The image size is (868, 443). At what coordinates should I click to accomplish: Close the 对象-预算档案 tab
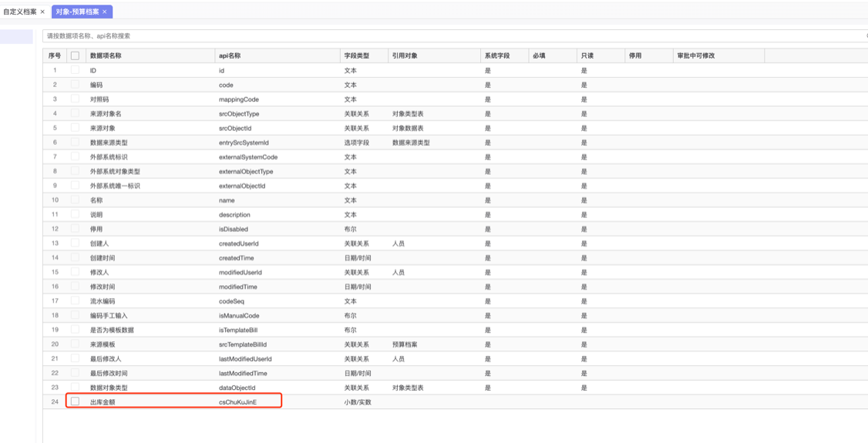point(105,12)
